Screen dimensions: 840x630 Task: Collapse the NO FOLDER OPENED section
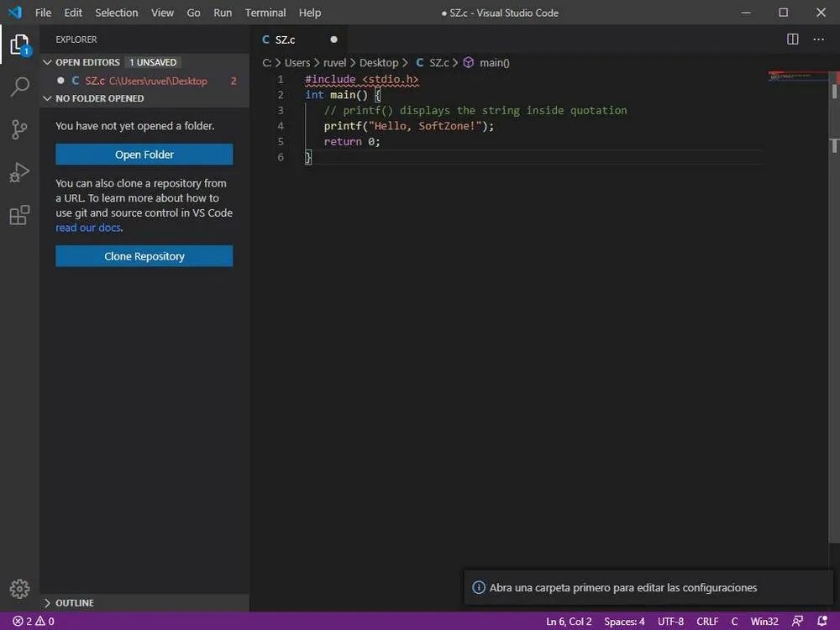(x=48, y=98)
